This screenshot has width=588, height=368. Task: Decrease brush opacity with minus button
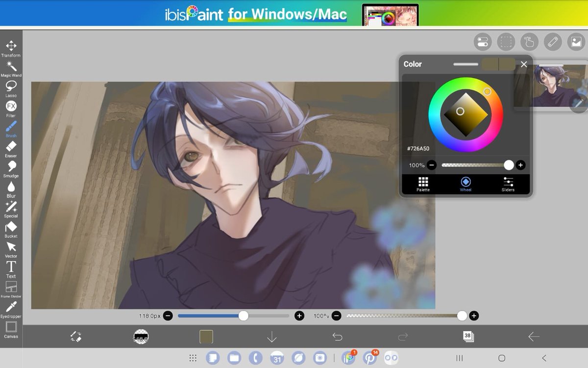tap(337, 316)
